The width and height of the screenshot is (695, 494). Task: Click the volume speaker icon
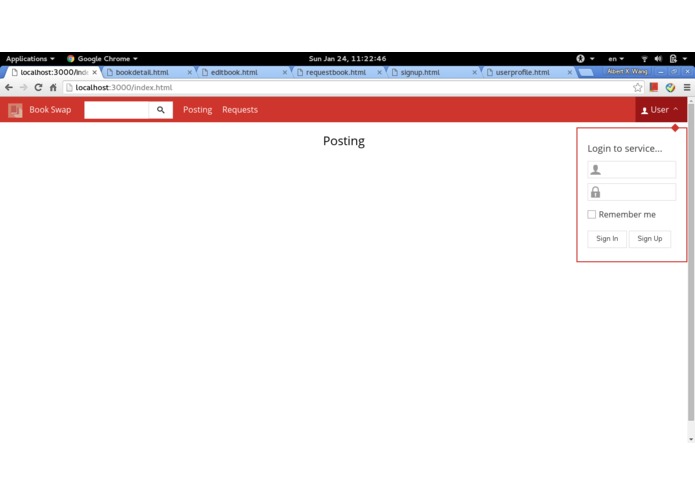point(658,58)
